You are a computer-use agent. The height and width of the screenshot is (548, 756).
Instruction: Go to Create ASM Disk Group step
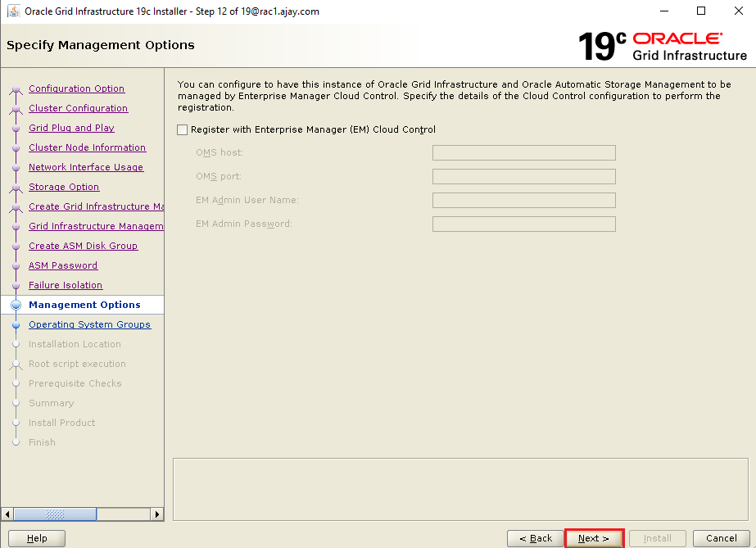coord(83,246)
